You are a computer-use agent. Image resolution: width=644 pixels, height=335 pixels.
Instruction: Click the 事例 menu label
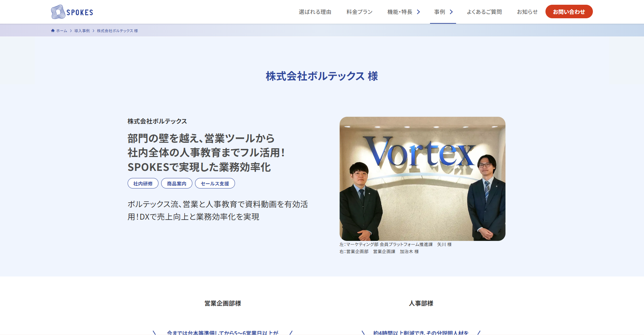439,12
